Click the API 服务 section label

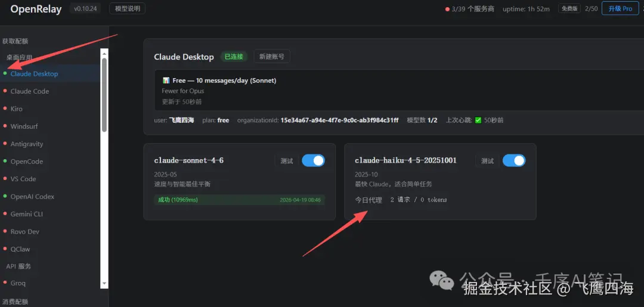pyautogui.click(x=18, y=266)
